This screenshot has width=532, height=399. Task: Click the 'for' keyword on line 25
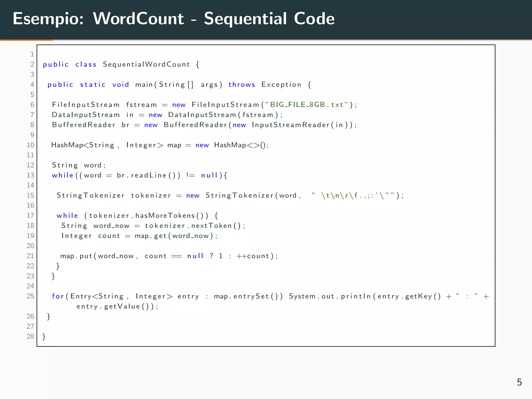pos(58,296)
